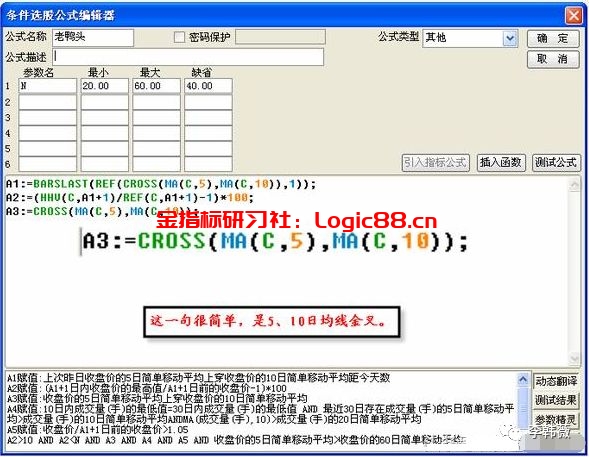The height and width of the screenshot is (457, 589).
Task: Click the 引入指标公式 button
Action: [435, 163]
